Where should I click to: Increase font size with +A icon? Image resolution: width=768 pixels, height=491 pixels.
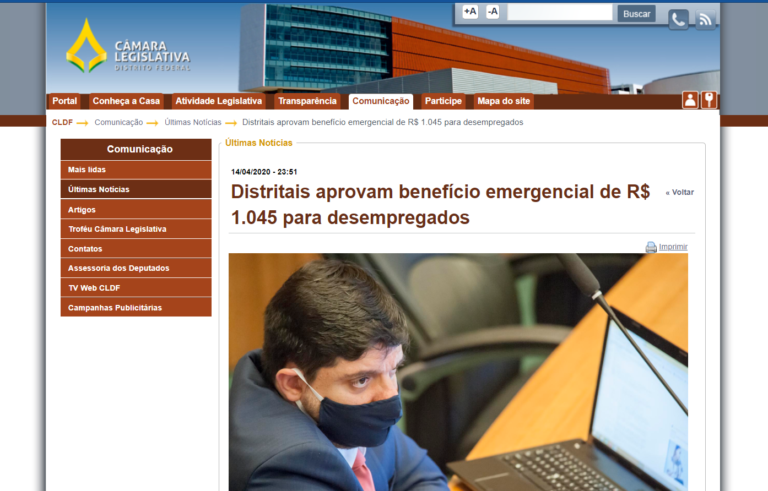tap(470, 11)
